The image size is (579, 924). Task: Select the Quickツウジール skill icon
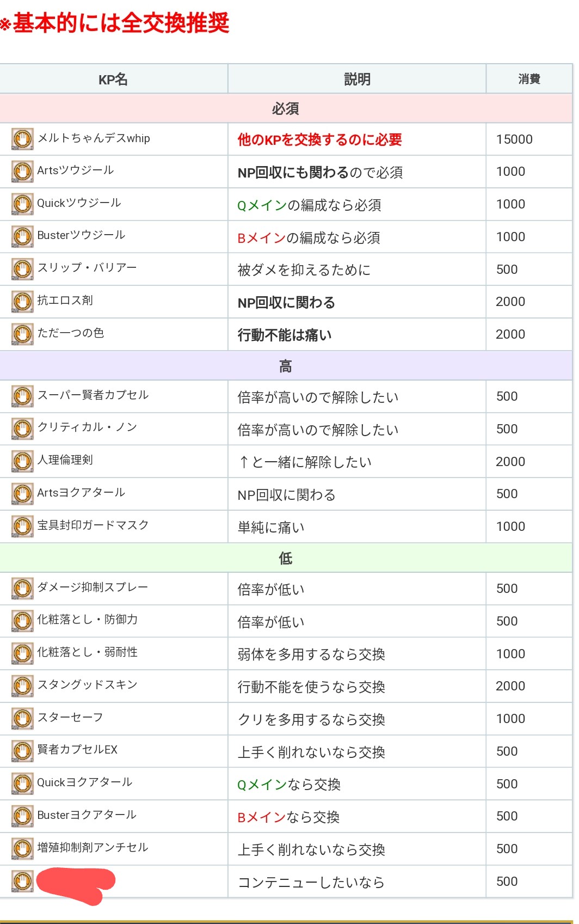(x=22, y=204)
